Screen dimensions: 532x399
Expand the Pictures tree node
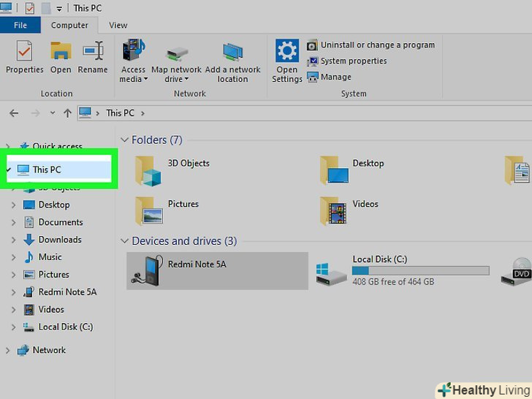pos(13,275)
